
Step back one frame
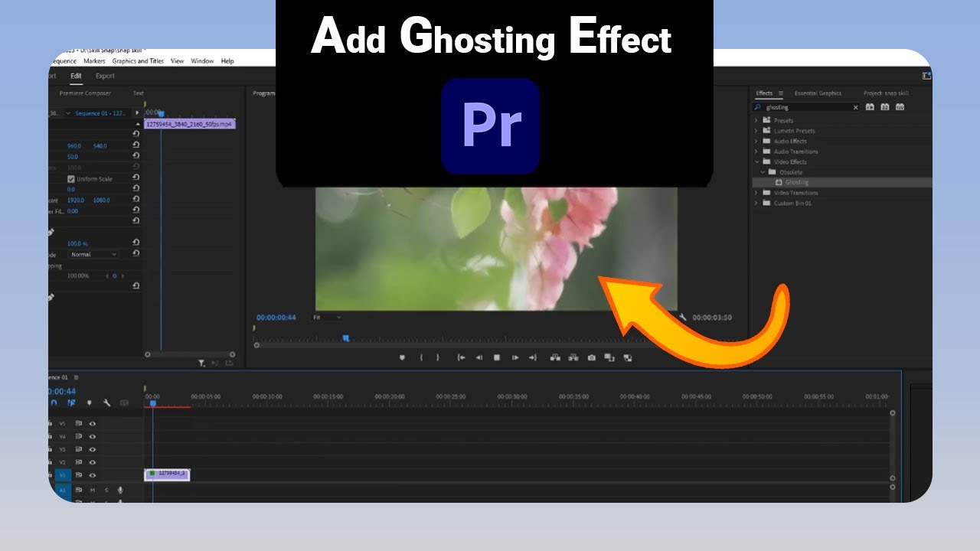(479, 357)
